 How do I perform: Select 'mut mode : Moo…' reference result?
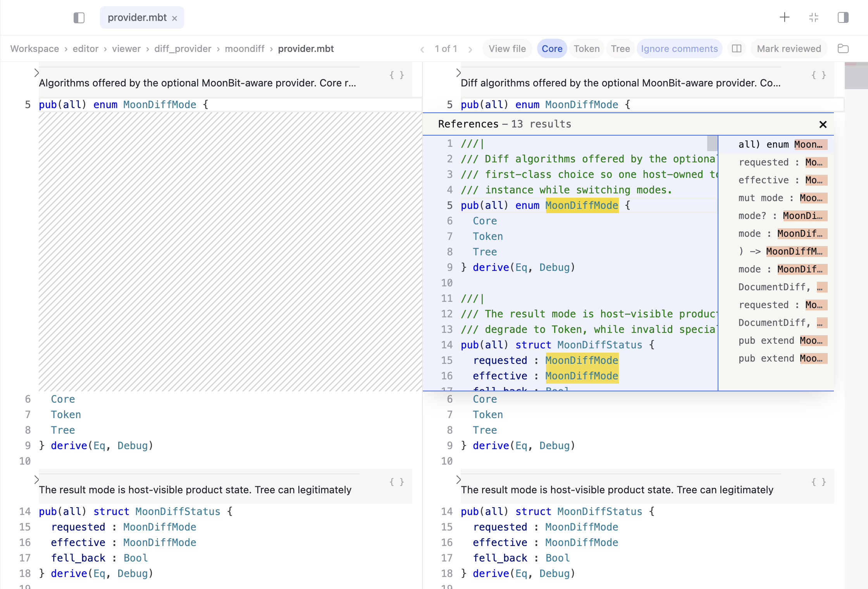(x=776, y=198)
